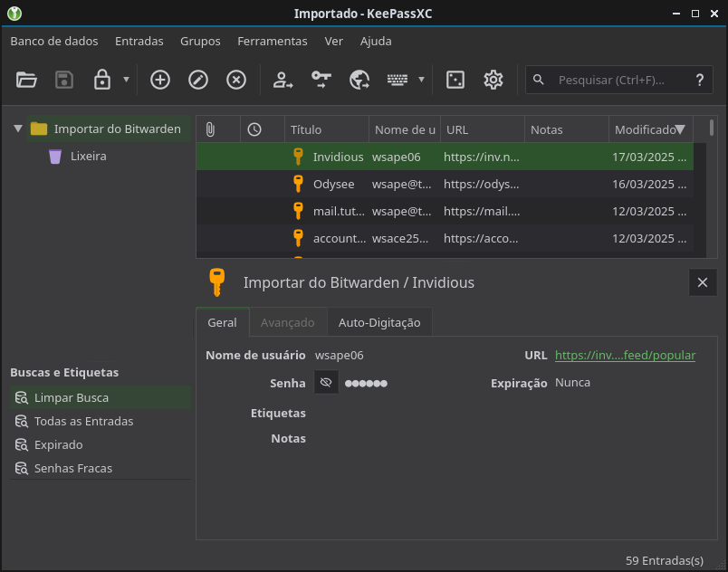Screen dimensions: 728x572
Task: Click the 59 Entradas(s) status text
Action: point(665,560)
